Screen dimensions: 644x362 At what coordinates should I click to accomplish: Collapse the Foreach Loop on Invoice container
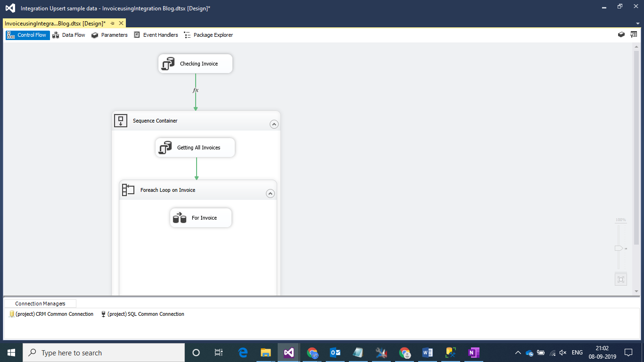(270, 194)
